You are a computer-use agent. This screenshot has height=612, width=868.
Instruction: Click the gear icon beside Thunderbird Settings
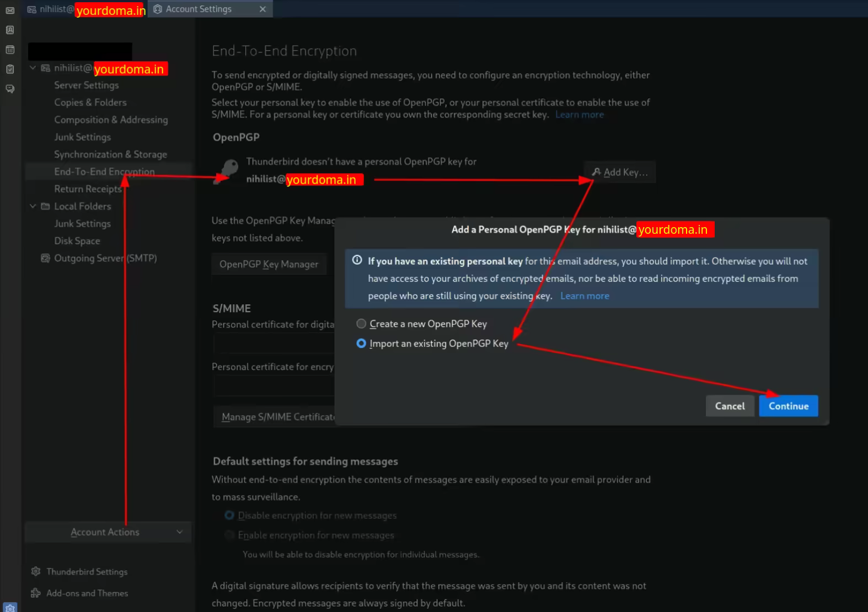(36, 571)
